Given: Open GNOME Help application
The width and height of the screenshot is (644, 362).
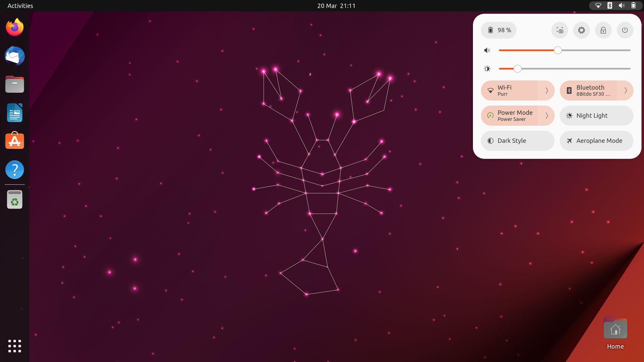Looking at the screenshot, I should click(x=15, y=169).
